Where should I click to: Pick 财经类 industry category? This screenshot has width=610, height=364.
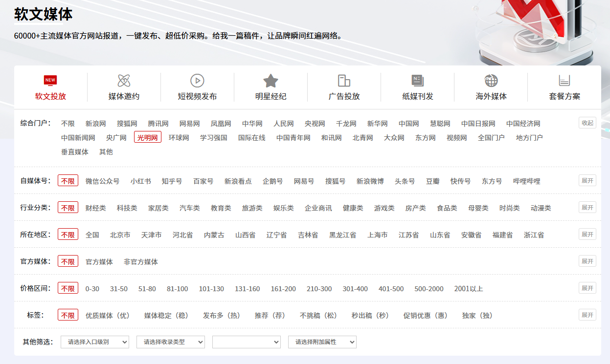(x=95, y=208)
